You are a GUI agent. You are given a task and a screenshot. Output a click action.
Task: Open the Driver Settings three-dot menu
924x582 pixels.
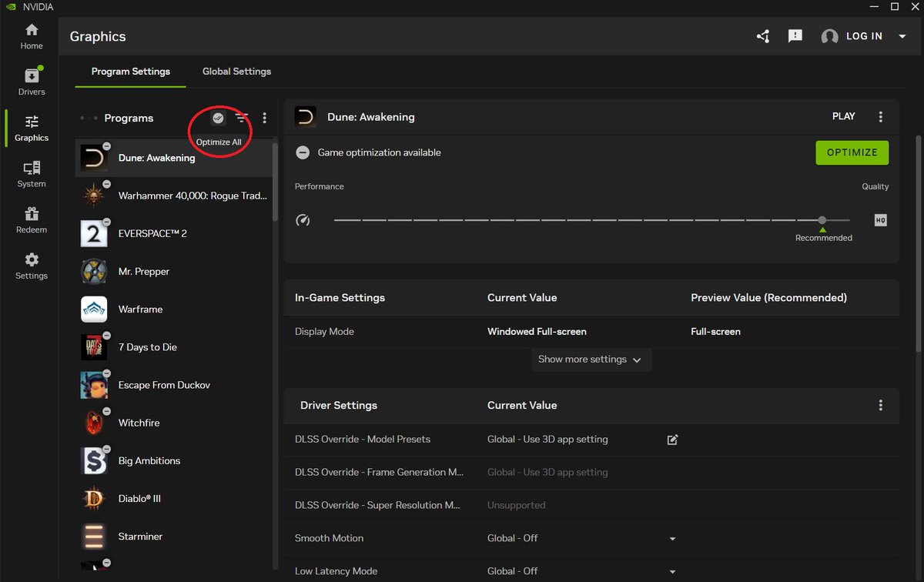(x=881, y=405)
